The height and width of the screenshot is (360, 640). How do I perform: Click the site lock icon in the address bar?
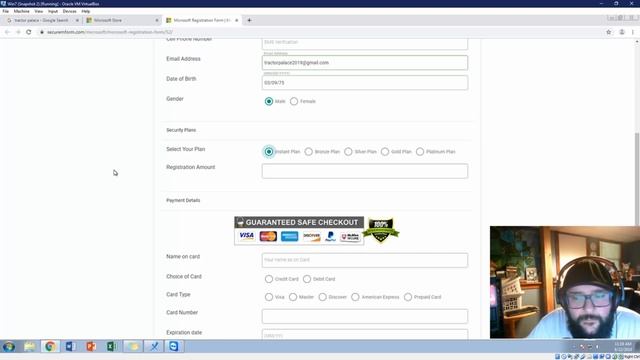point(42,32)
